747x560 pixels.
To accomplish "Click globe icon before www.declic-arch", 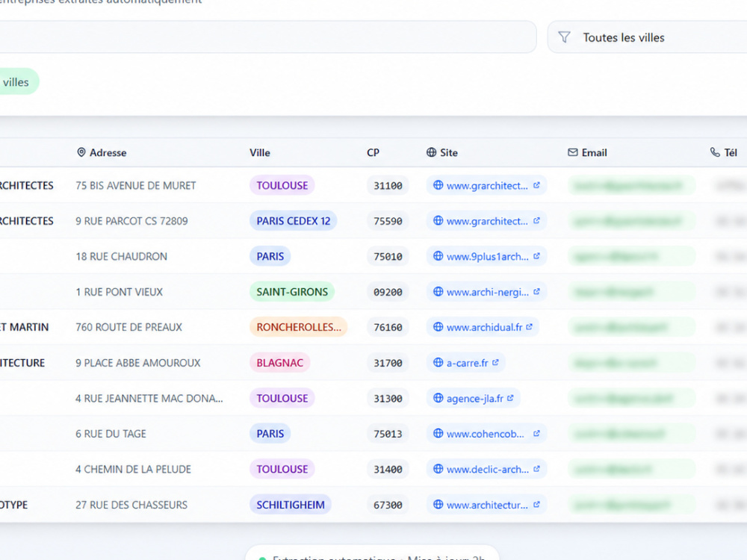I will (438, 469).
